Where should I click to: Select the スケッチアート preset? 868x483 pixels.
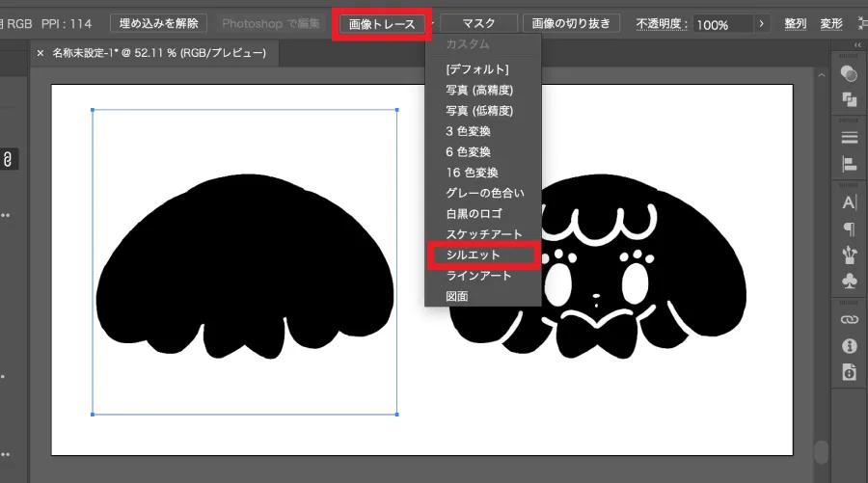point(483,234)
